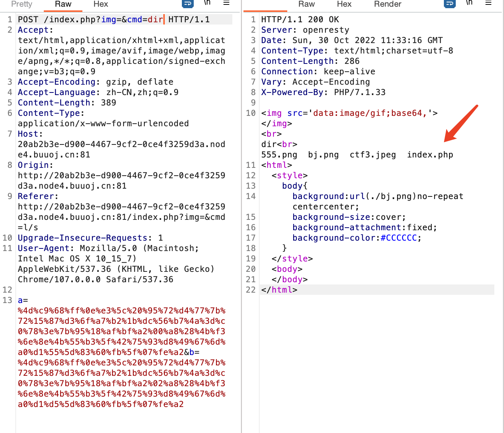
Task: Click the img src data:image/gif line
Action: [349, 113]
